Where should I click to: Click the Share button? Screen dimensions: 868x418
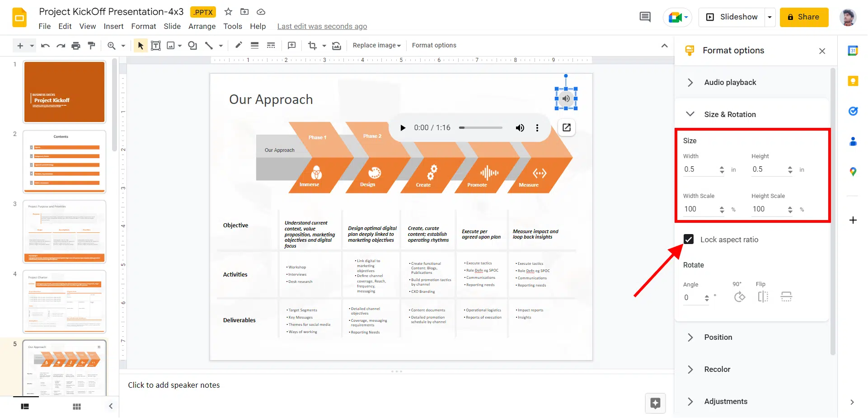(x=803, y=17)
